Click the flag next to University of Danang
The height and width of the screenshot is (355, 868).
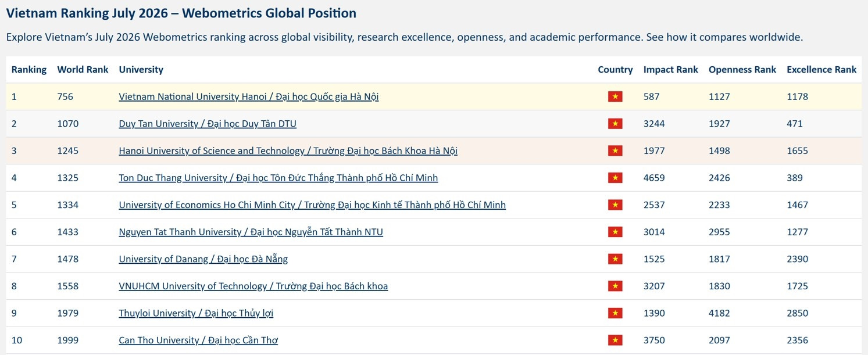[x=615, y=259]
